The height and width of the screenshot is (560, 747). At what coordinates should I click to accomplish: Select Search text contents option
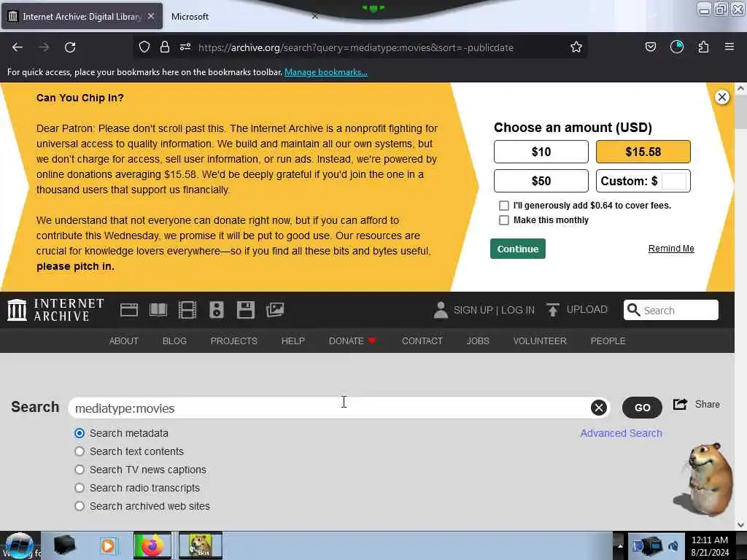[80, 451]
